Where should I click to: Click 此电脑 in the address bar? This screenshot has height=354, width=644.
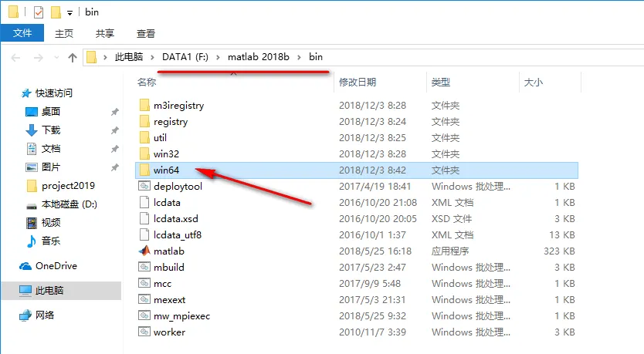point(128,57)
